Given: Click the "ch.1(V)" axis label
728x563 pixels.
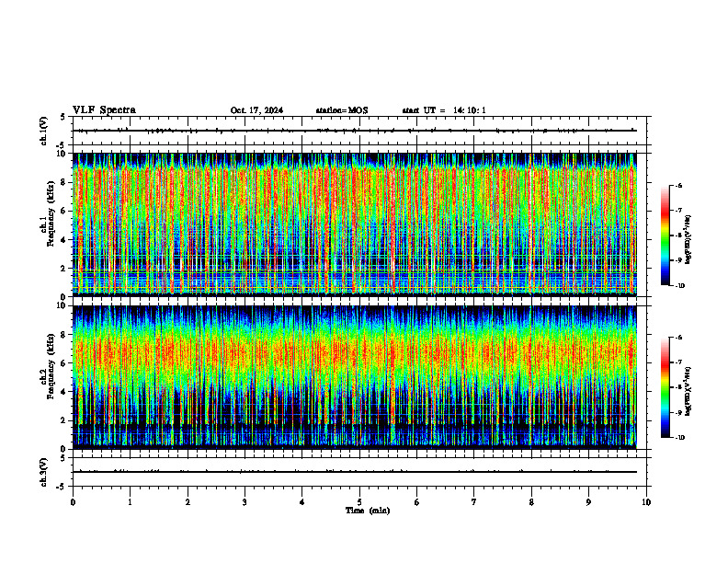Looking at the screenshot, I should [x=43, y=131].
